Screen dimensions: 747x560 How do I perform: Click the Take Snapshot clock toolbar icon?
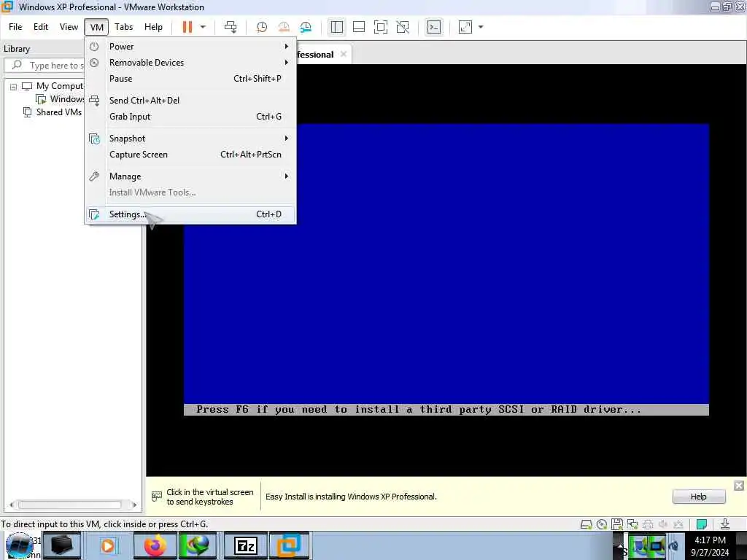point(262,27)
